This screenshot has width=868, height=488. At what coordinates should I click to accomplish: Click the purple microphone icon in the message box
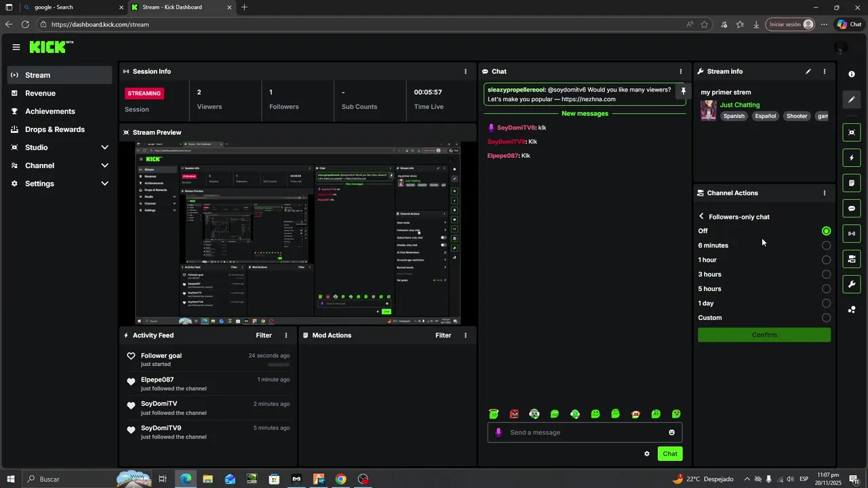coord(498,432)
